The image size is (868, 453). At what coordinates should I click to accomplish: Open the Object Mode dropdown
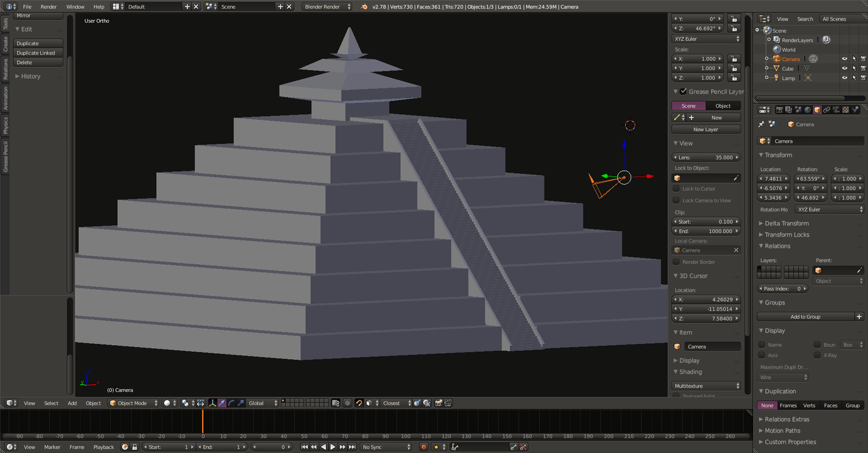tap(133, 403)
